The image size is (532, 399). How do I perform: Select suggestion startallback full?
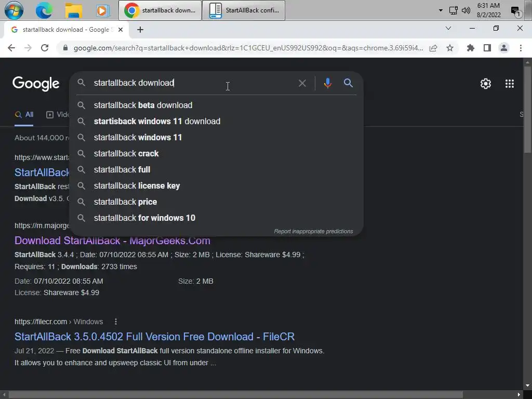pos(216,170)
